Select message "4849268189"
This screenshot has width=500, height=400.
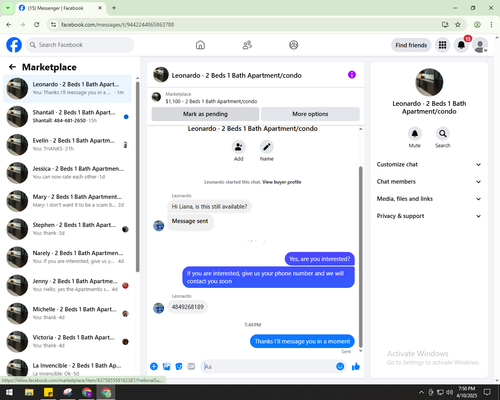click(187, 307)
